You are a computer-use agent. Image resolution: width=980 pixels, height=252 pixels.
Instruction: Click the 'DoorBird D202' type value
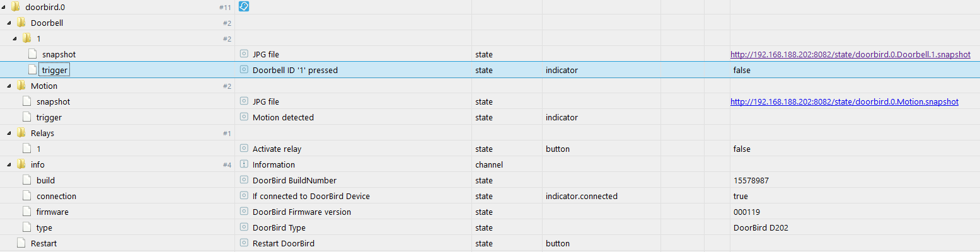[761, 227]
